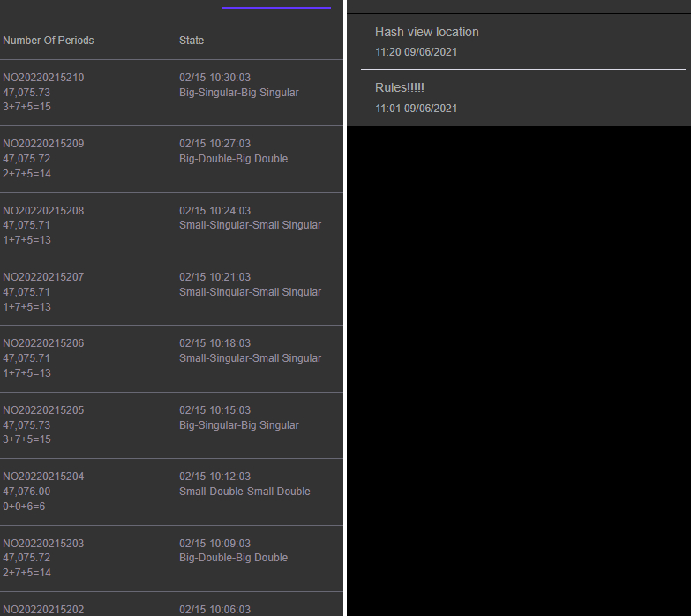This screenshot has height=616, width=691.
Task: Click the 47,076.00 value
Action: (x=26, y=492)
